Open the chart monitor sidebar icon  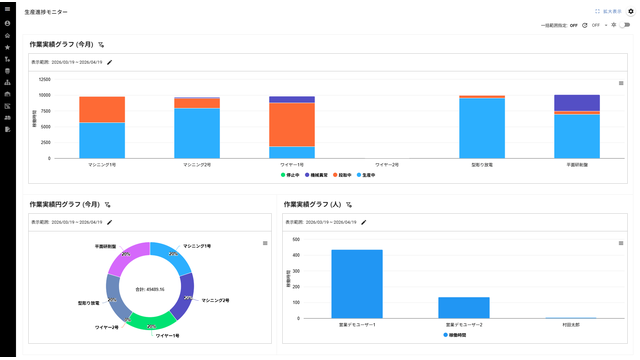[x=7, y=106]
